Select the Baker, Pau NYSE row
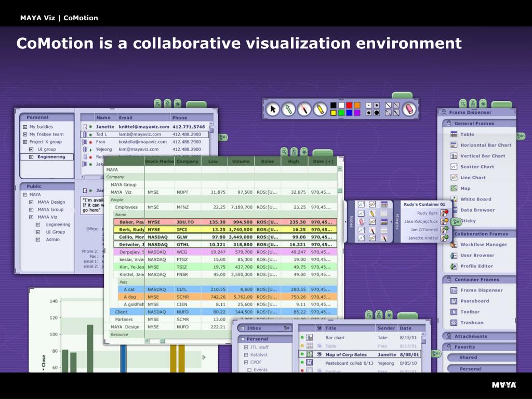Viewport: 532px width, 399px height. coord(225,222)
